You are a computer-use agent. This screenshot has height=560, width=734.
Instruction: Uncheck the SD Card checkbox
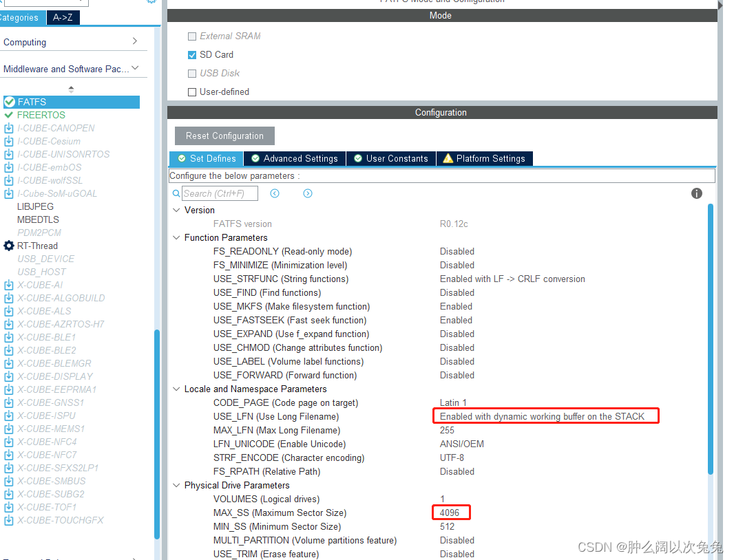pyautogui.click(x=192, y=55)
